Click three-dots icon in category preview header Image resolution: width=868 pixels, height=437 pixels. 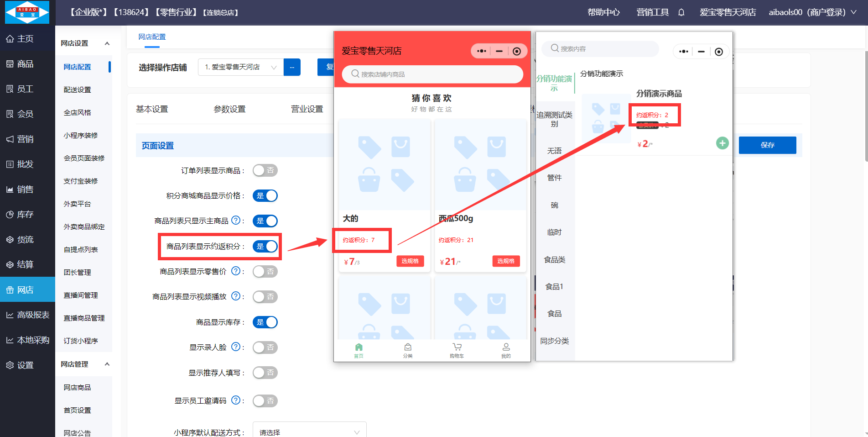(x=683, y=52)
